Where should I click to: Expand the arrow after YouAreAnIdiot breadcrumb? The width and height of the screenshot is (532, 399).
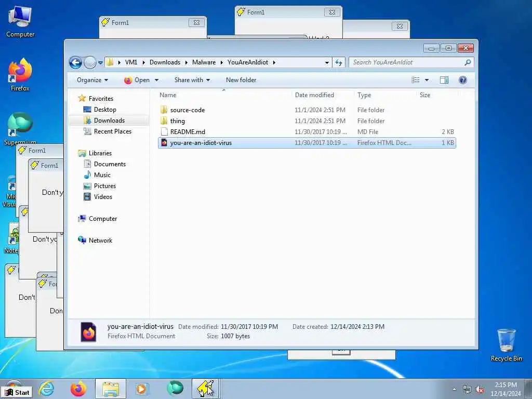coord(274,62)
